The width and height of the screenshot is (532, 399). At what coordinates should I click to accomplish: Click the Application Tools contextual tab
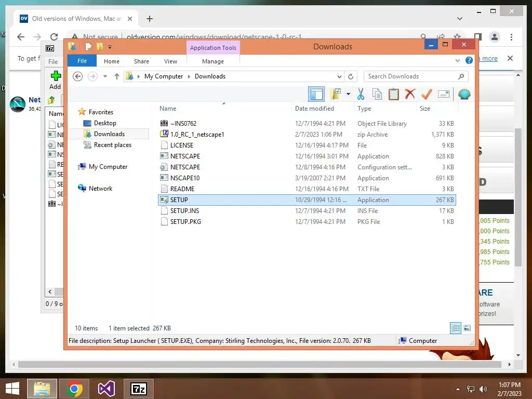point(213,47)
